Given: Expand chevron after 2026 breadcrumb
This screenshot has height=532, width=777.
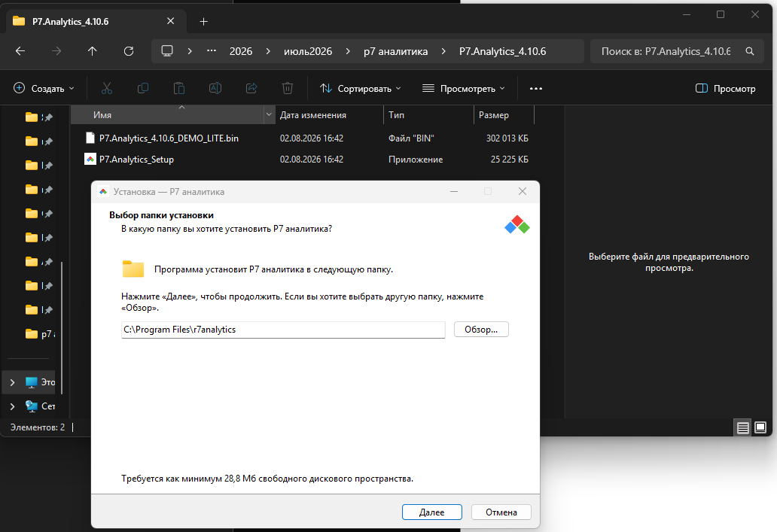Looking at the screenshot, I should click(x=268, y=51).
